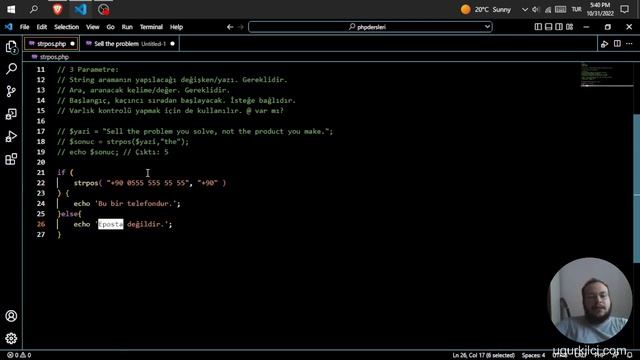Click the strpos.php breadcrumb
The height and width of the screenshot is (360, 640).
click(x=51, y=57)
